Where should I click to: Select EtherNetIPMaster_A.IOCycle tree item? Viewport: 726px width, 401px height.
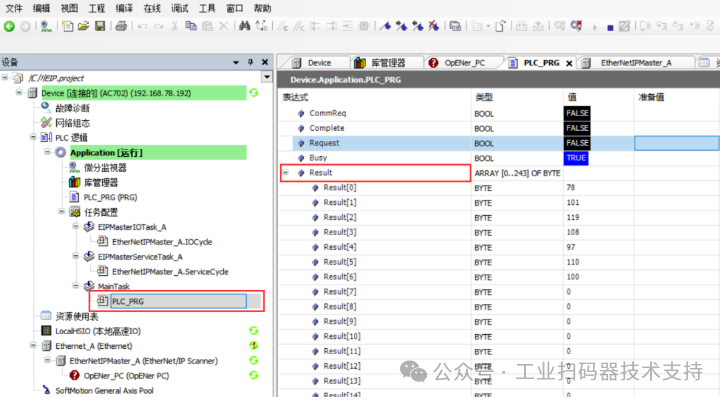point(162,242)
